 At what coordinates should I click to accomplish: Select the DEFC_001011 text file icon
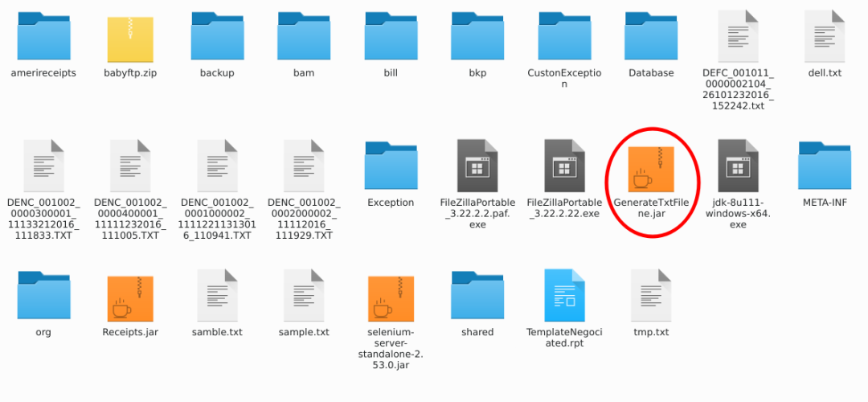pos(738,36)
